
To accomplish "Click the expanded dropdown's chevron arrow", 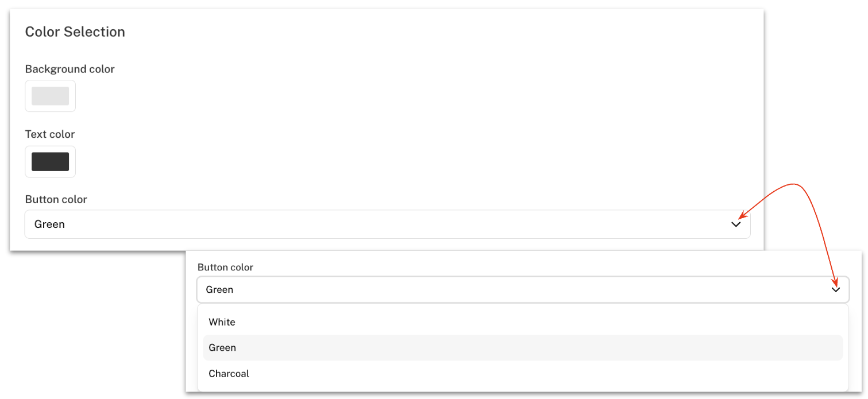I will coord(836,289).
